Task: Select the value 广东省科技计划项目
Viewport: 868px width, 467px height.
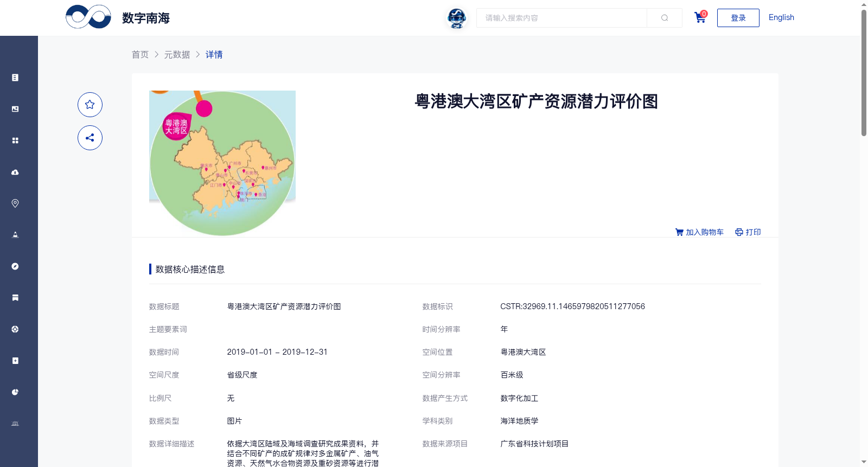Action: tap(534, 444)
